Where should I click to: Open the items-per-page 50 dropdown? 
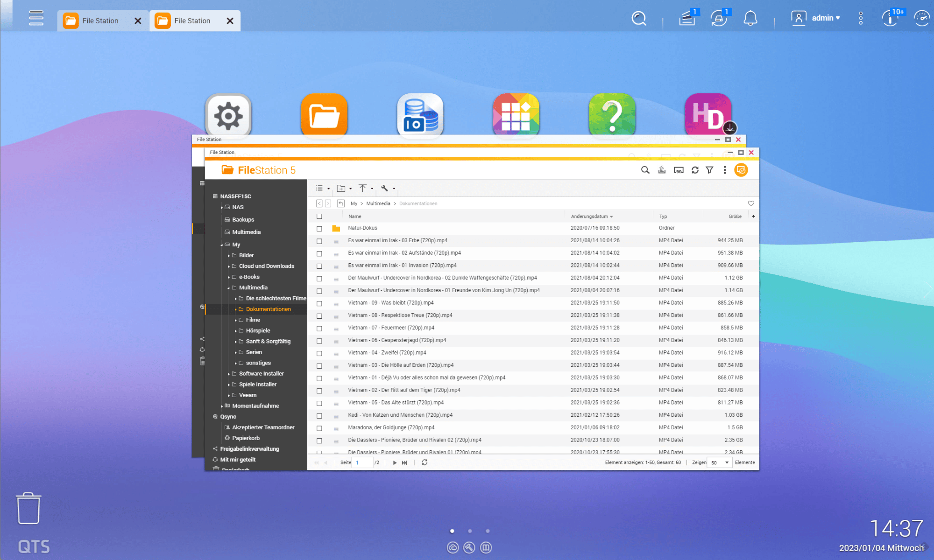(719, 462)
